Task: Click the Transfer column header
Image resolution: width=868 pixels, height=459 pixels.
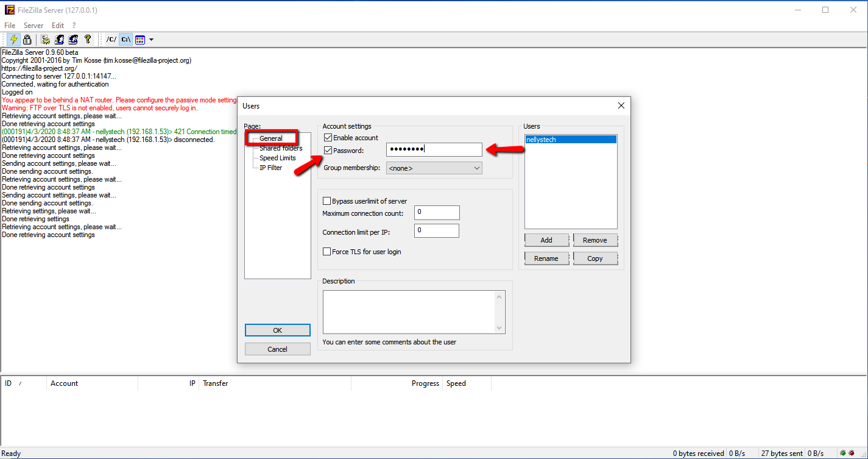Action: 275,383
